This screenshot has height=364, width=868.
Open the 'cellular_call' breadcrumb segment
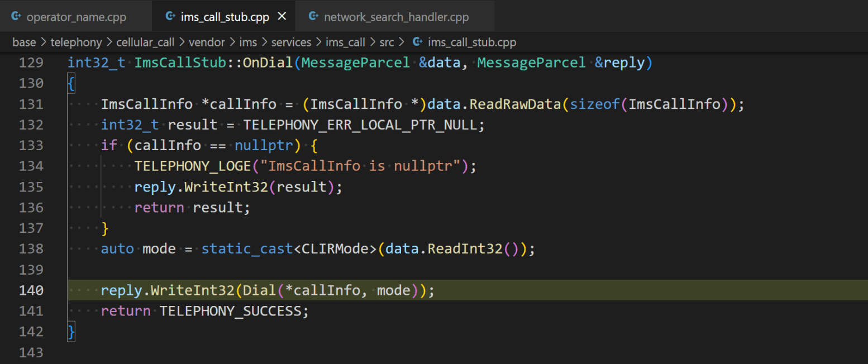tap(145, 42)
